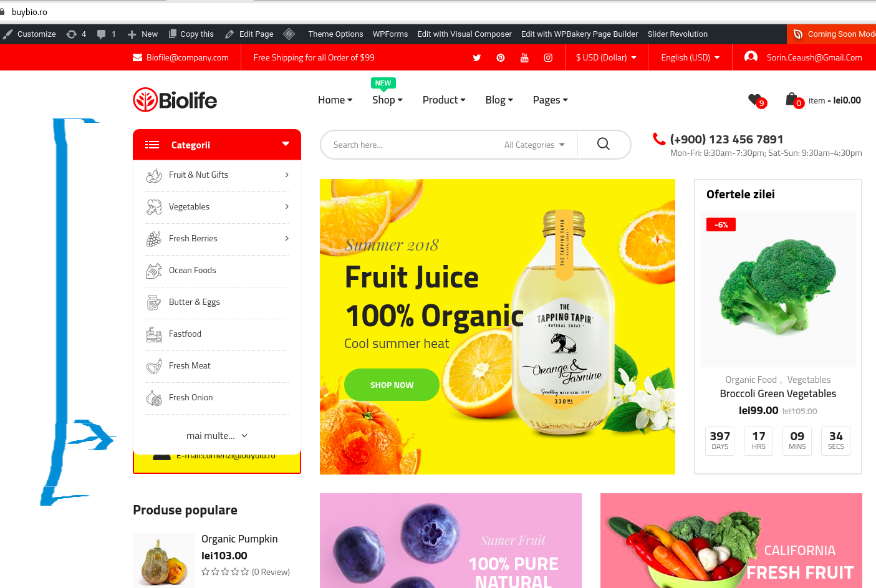The height and width of the screenshot is (588, 876).
Task: Click the Twitter icon in top bar
Action: pos(477,58)
